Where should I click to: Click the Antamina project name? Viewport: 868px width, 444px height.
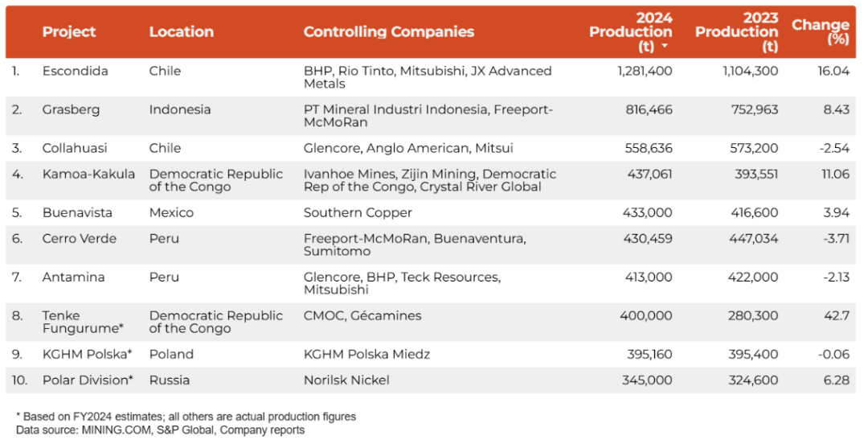coord(73,277)
